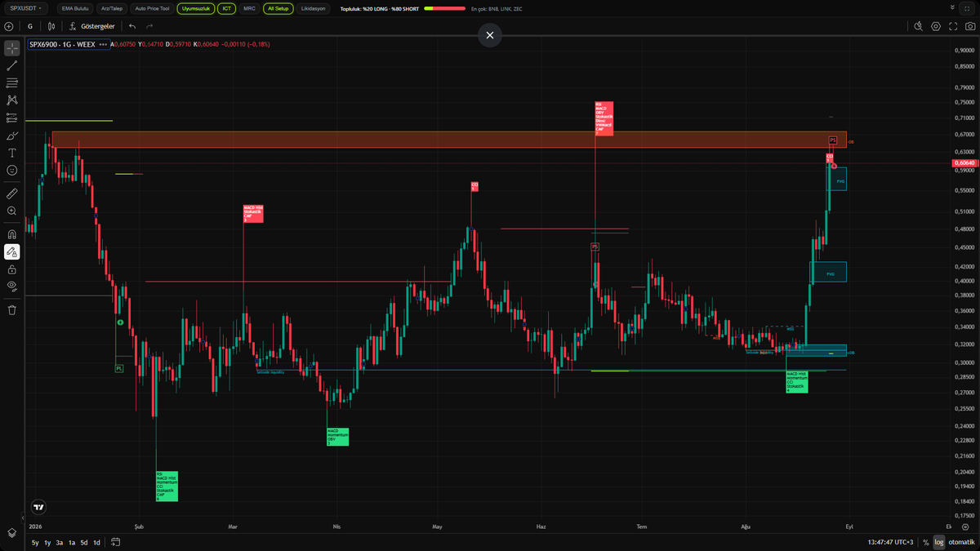Toggle the Likidasyon indicator
Screen dimensions: 980x551
click(x=313, y=8)
